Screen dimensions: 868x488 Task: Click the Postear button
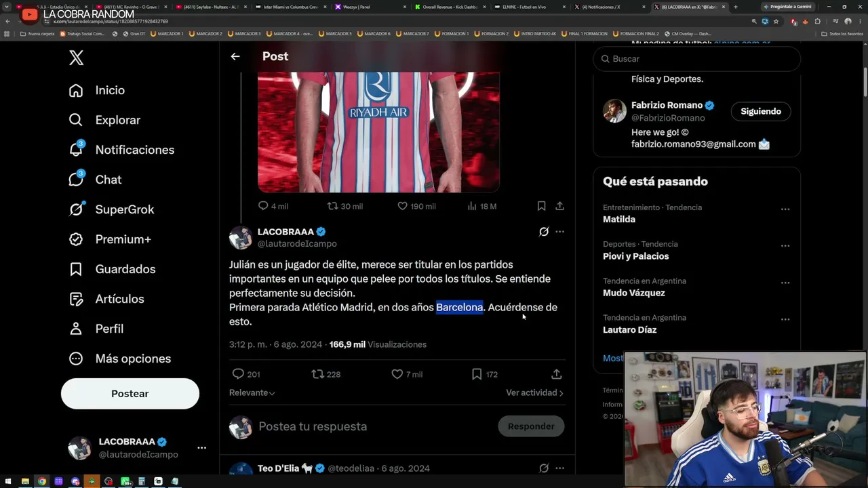[x=130, y=394]
